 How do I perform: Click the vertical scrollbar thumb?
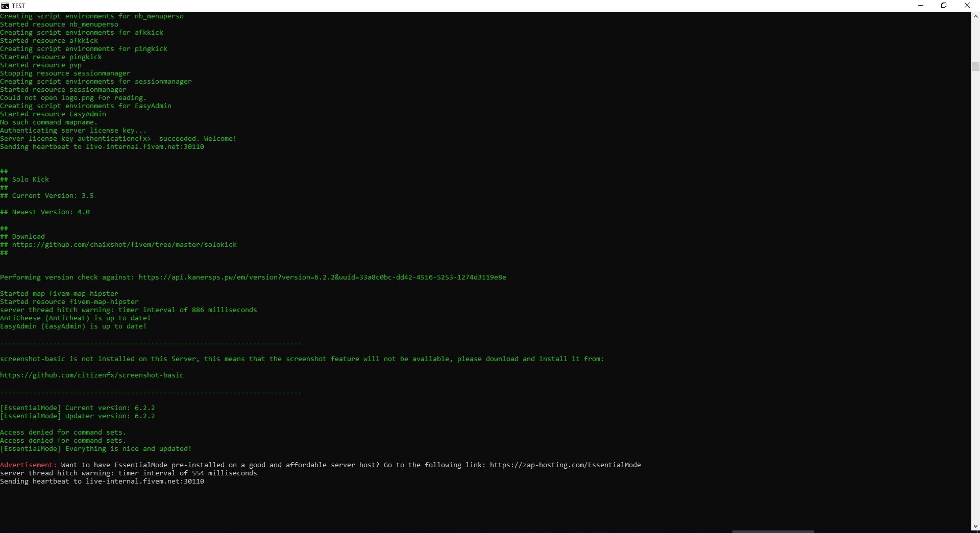pyautogui.click(x=975, y=66)
